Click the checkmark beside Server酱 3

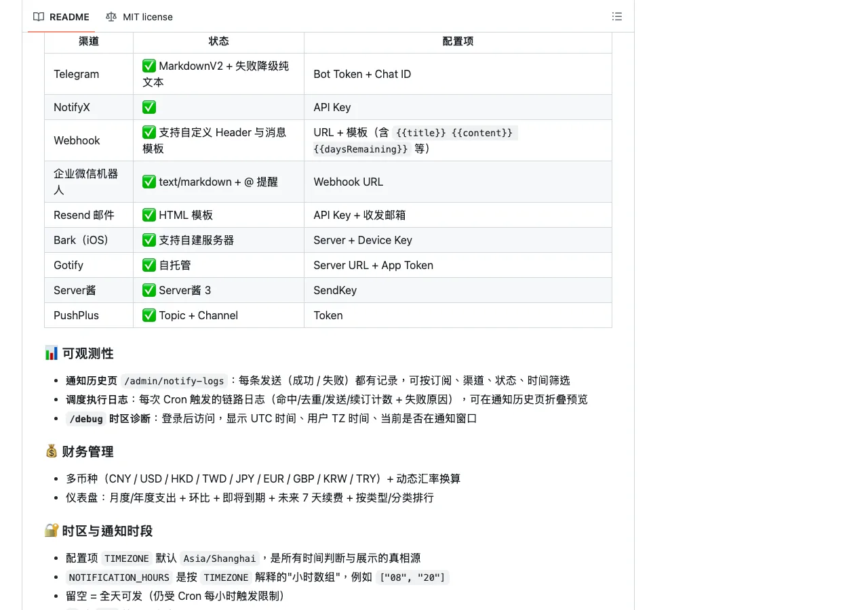pyautogui.click(x=149, y=290)
